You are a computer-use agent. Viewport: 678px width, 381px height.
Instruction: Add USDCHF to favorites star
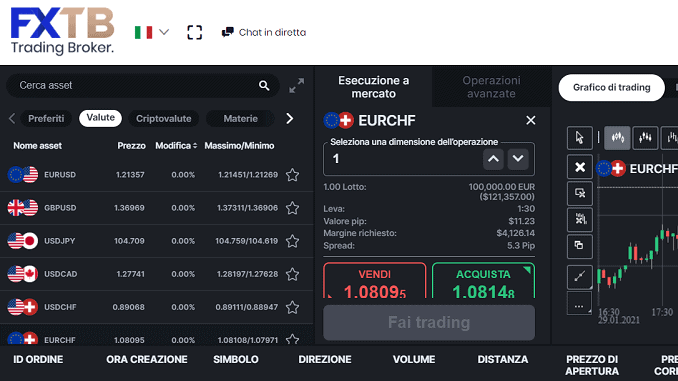pyautogui.click(x=293, y=307)
